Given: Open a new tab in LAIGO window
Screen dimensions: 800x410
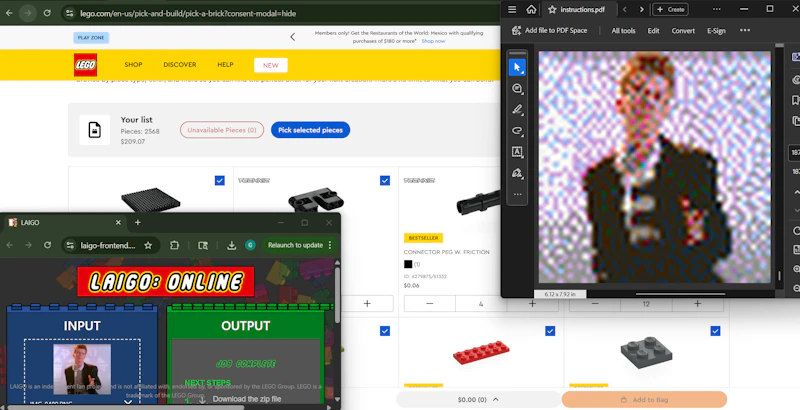Looking at the screenshot, I should tap(137, 222).
